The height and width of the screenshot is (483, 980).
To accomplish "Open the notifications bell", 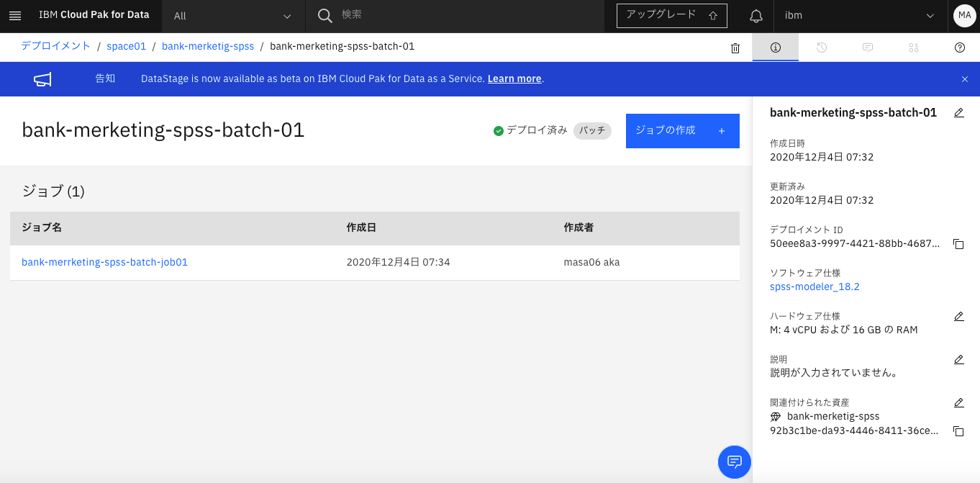I will 756,15.
